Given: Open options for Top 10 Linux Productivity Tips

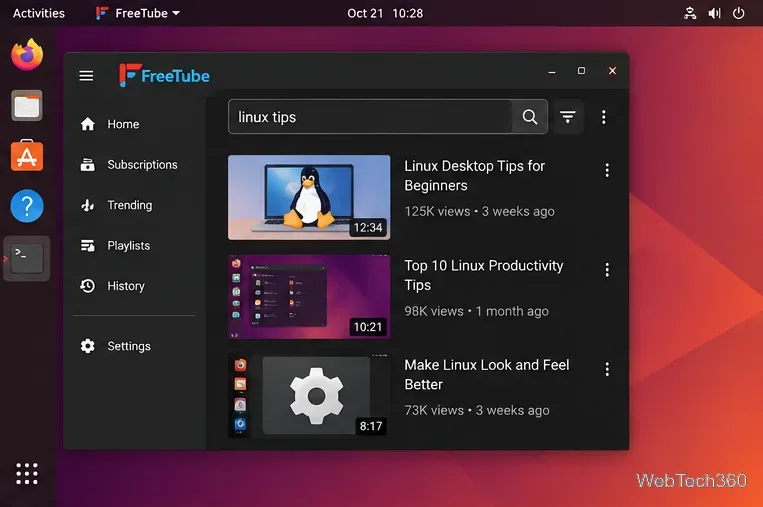Looking at the screenshot, I should pos(607,270).
